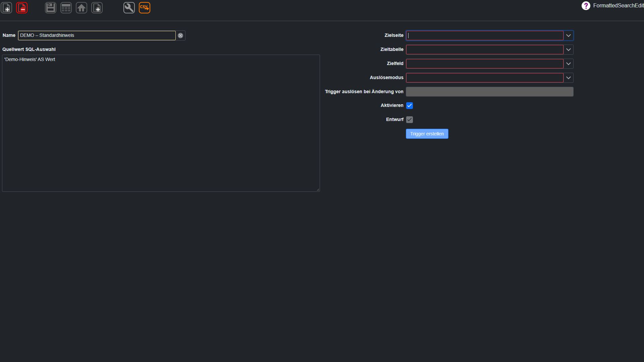Clear the Name field with the X icon
Image resolution: width=644 pixels, height=362 pixels.
(x=180, y=36)
